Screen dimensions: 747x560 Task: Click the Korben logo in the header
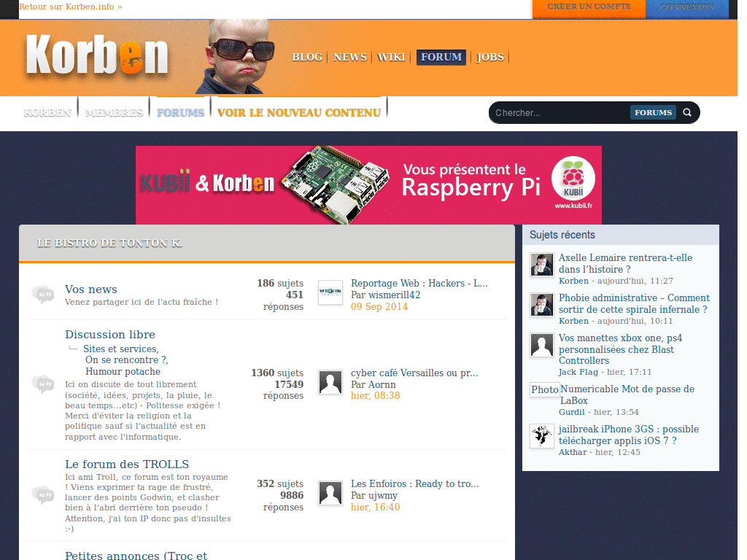tap(97, 55)
